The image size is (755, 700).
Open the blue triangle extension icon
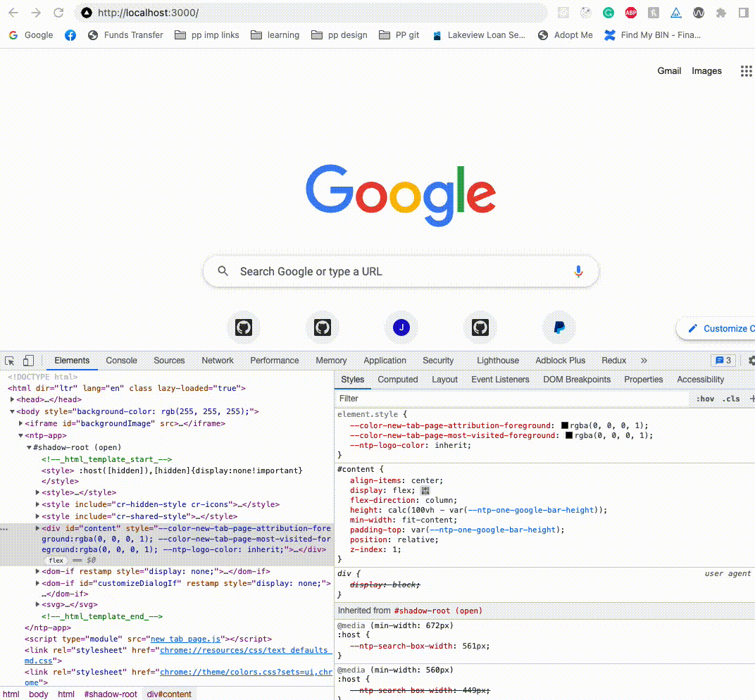(x=676, y=13)
